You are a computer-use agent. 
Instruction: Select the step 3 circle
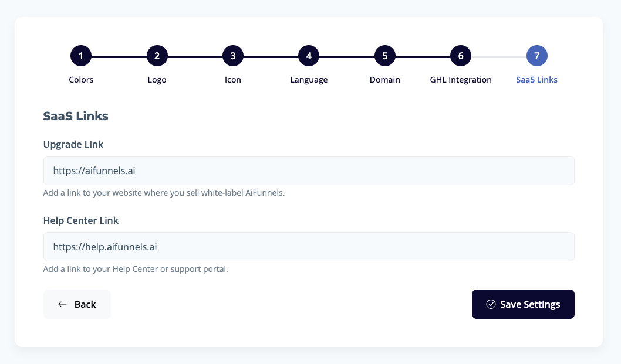(x=233, y=56)
